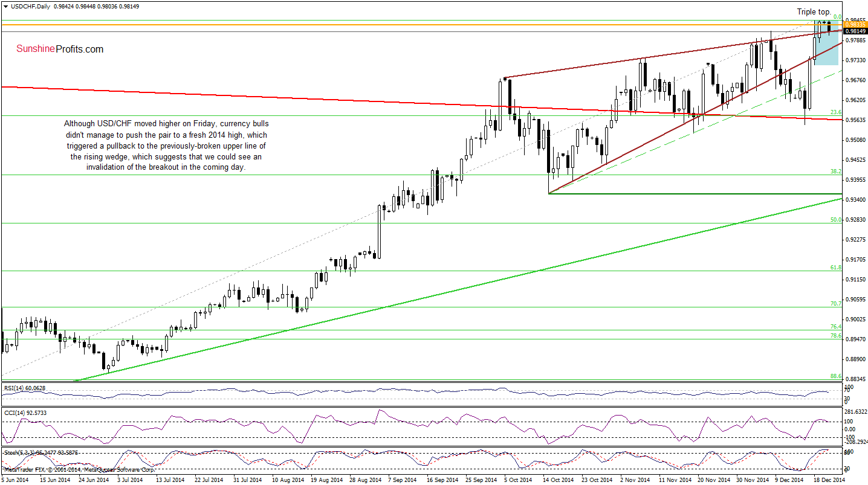The image size is (868, 485).
Task: Click the 0.92830 price axis label
Action: point(856,220)
